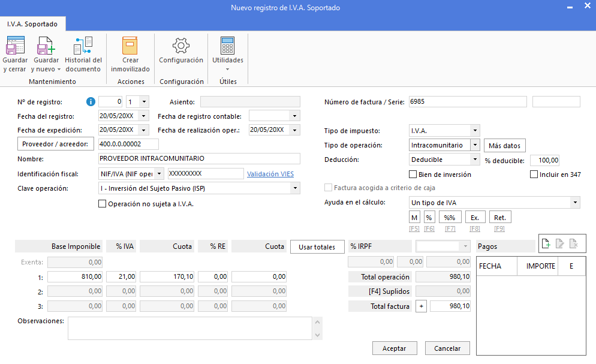Click the edit payment icon in Pagos
Viewport: 596px width, 364px height.
tap(560, 243)
